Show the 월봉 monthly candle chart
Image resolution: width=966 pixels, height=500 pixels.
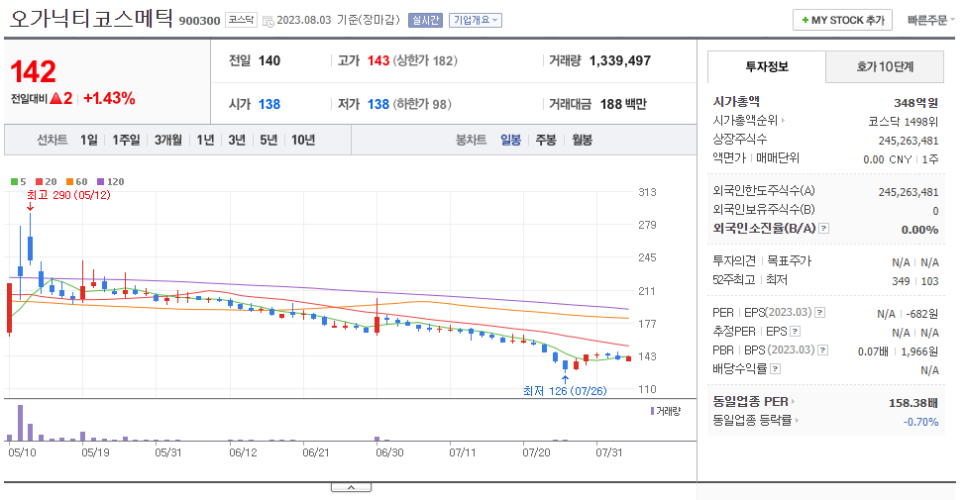(x=582, y=140)
